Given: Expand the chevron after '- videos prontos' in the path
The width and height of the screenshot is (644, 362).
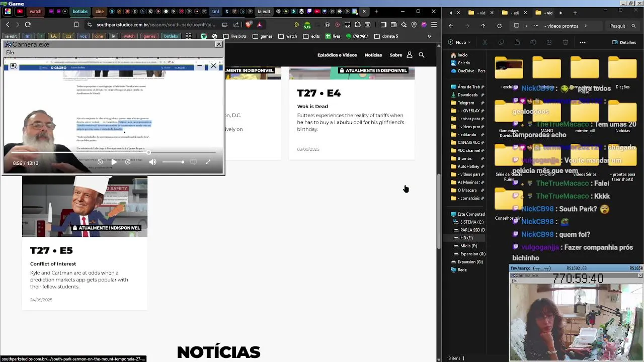Looking at the screenshot, I should click(586, 26).
